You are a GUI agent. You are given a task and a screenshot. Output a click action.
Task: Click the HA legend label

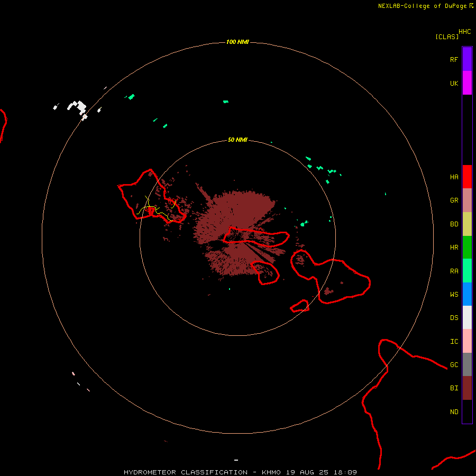pos(454,177)
